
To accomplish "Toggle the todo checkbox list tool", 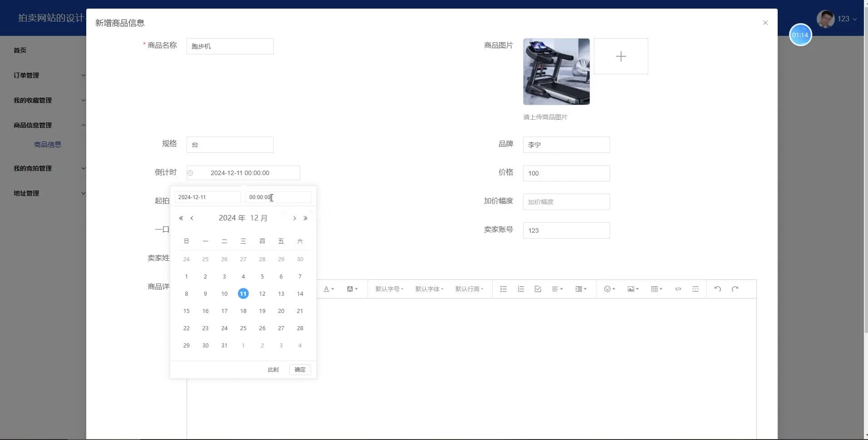I will point(538,289).
